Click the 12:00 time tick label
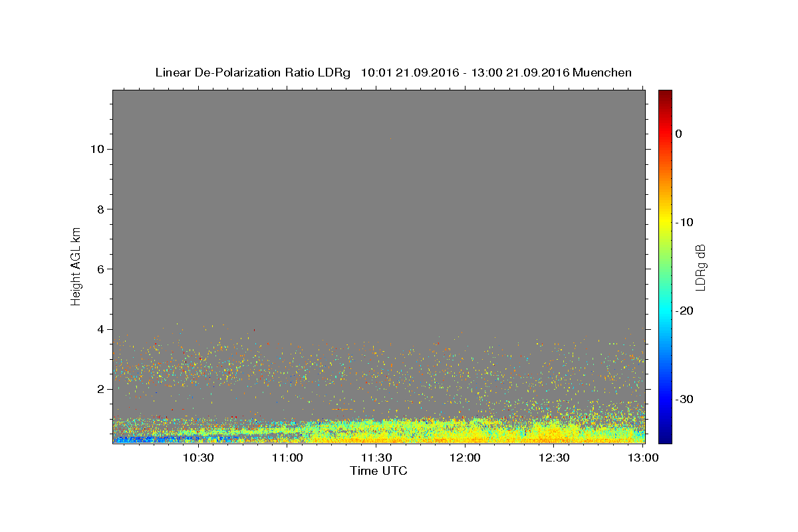Screen dimensions: 798x532 pos(465,458)
